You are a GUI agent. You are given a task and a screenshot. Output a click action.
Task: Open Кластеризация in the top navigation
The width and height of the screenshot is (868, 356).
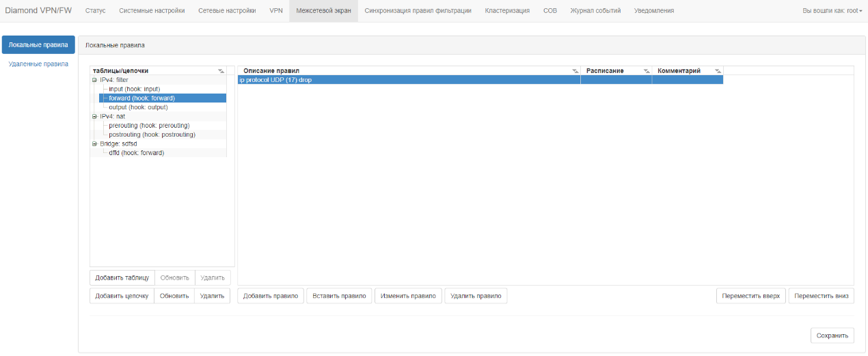pos(507,11)
